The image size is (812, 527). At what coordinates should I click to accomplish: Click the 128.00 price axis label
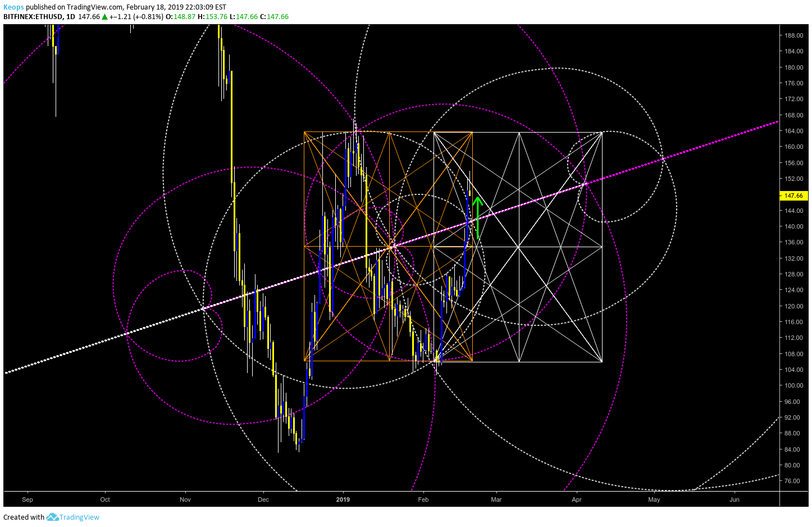point(793,274)
